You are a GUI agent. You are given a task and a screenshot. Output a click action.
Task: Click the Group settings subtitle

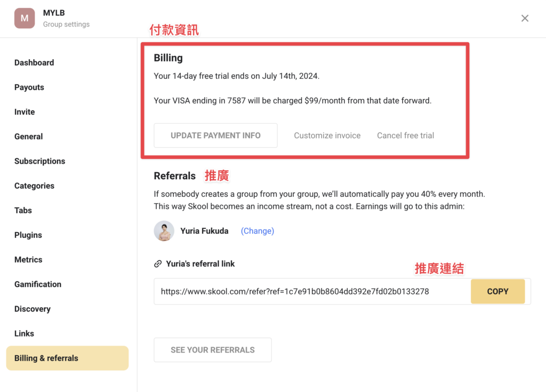point(66,25)
